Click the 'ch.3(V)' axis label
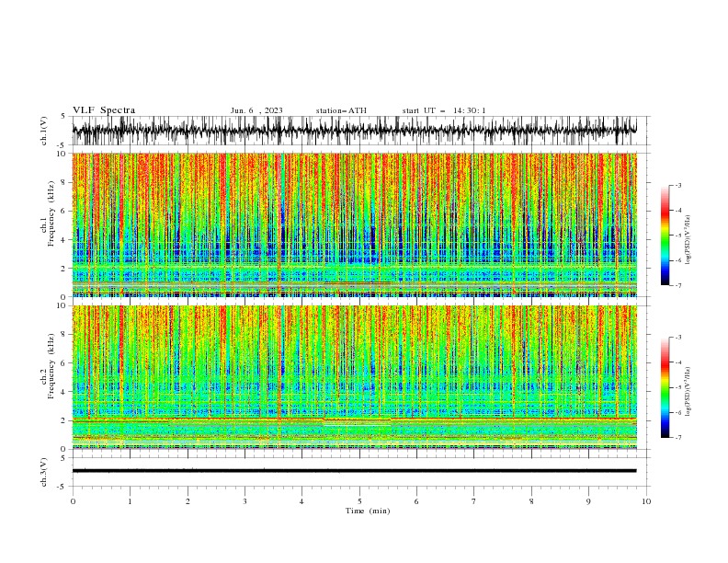Screen dimensions: 728x563 click(44, 472)
